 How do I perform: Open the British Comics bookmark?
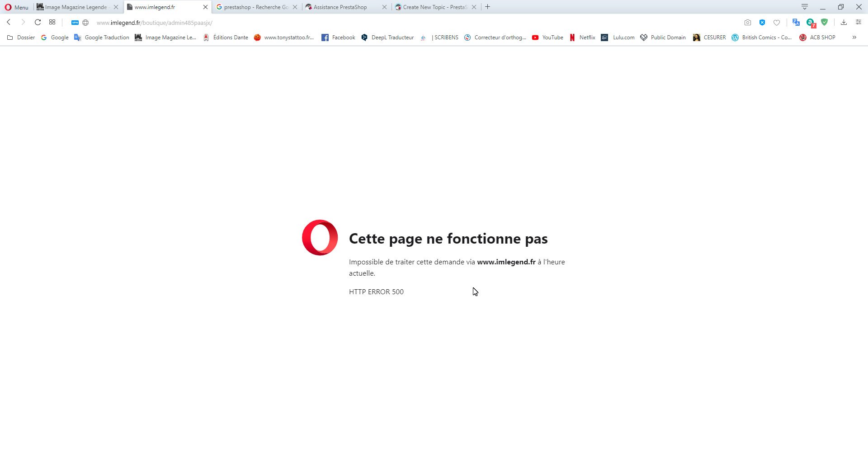pyautogui.click(x=762, y=38)
